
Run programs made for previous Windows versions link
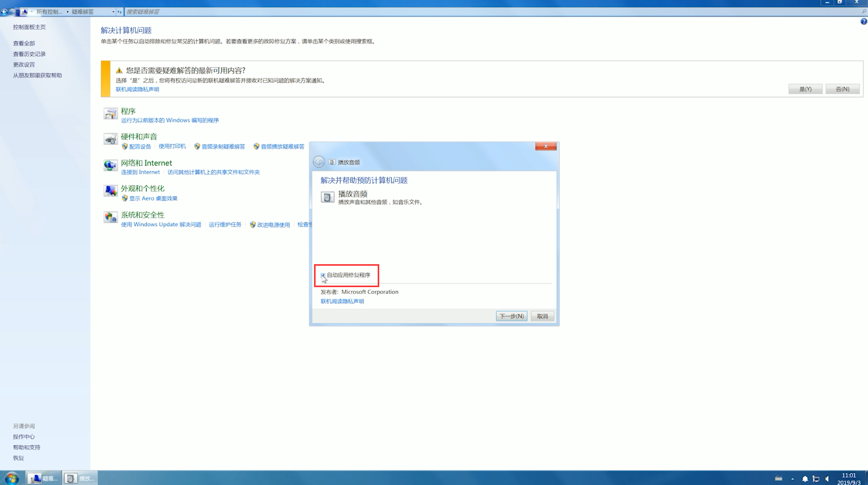pyautogui.click(x=170, y=120)
